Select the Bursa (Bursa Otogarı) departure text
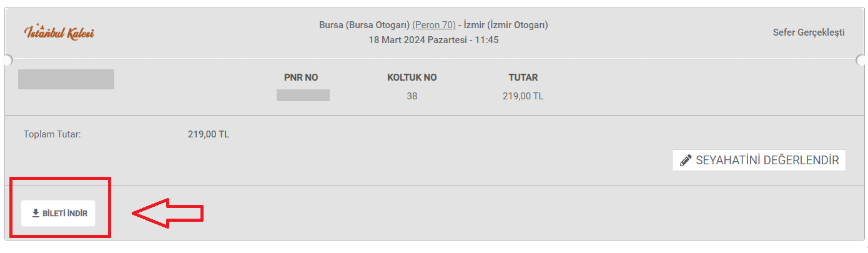The height and width of the screenshot is (253, 868). (x=364, y=26)
